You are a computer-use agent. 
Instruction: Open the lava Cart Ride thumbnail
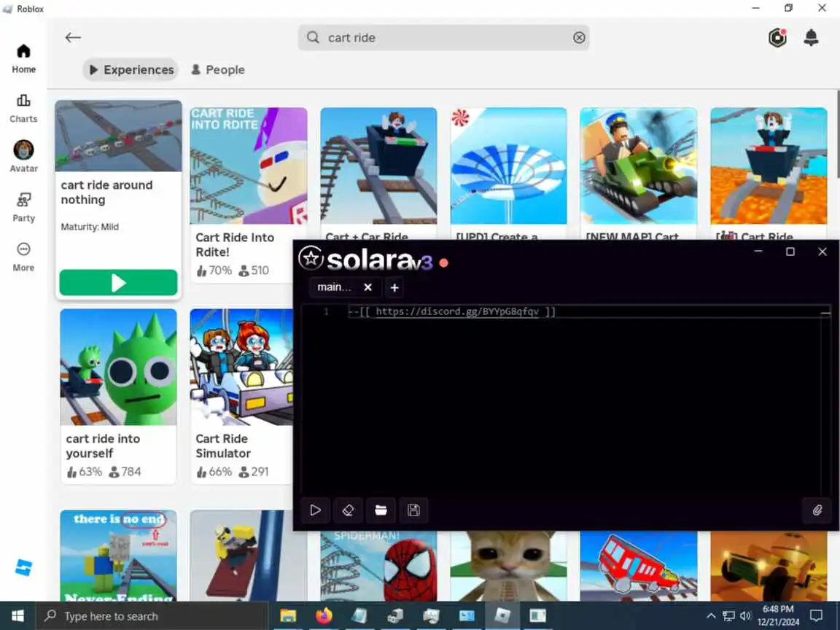tap(769, 166)
